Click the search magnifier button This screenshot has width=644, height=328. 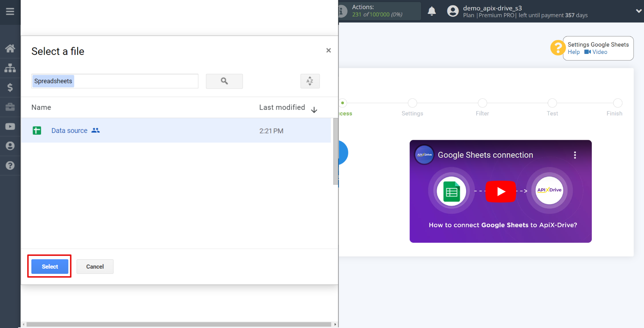pyautogui.click(x=224, y=81)
